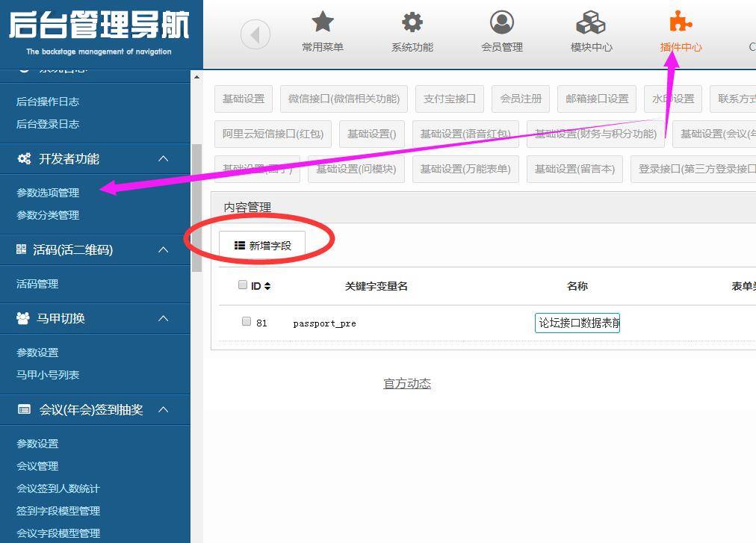Screen dimensions: 756x543
Task: Select the 基础设置() tab
Action: 372,134
